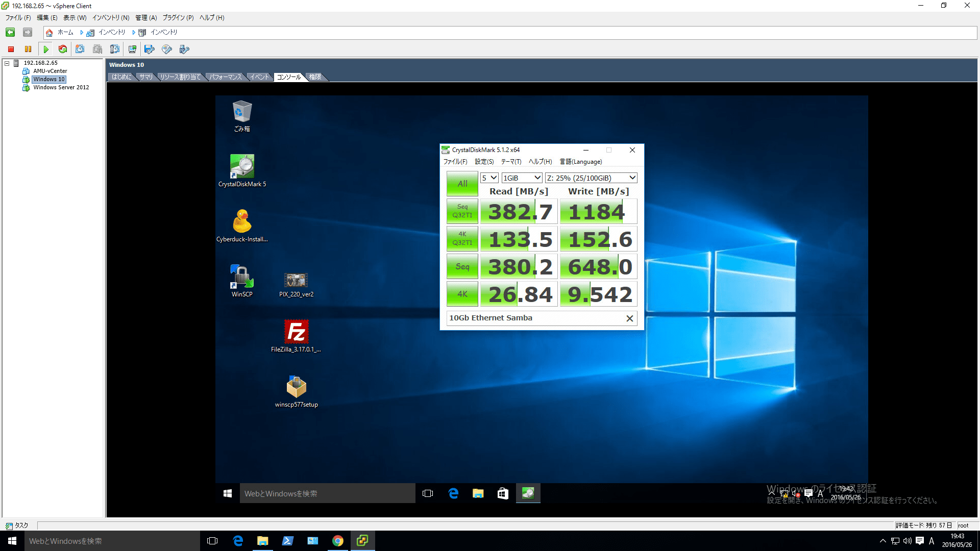This screenshot has height=551, width=980.
Task: Click the green Power On play button
Action: (46, 49)
